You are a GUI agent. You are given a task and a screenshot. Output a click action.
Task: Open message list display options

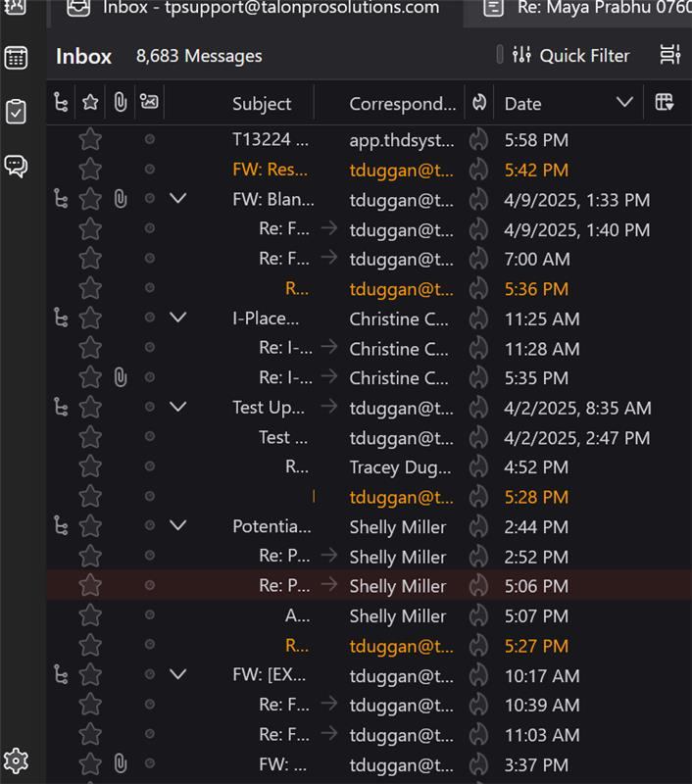670,56
